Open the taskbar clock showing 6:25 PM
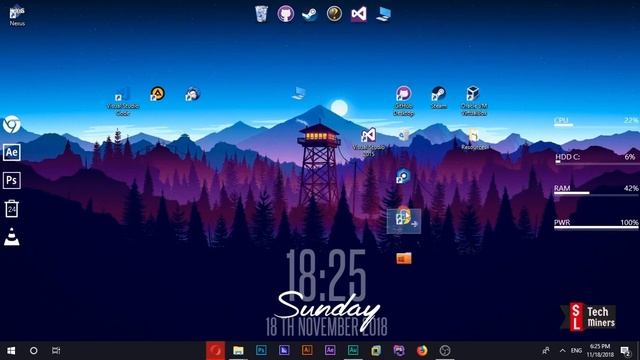The height and width of the screenshot is (360, 640). click(x=600, y=351)
